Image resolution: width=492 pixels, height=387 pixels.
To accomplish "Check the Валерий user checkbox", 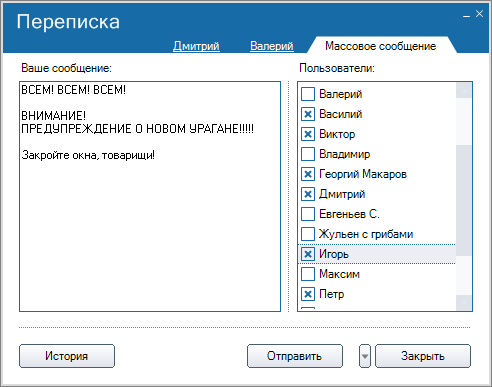I will pyautogui.click(x=308, y=94).
